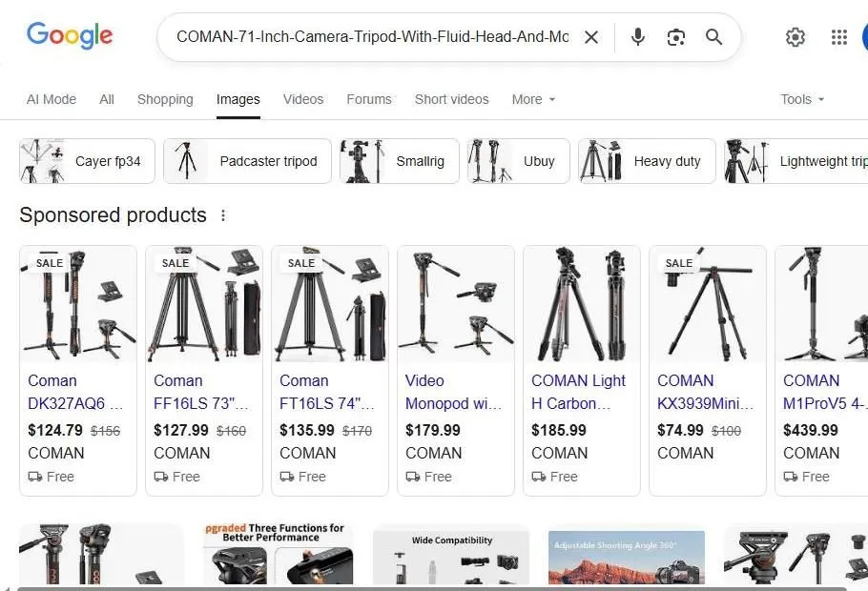Click the COMAN M1ProV5 product image
This screenshot has height=591, width=868.
[822, 304]
